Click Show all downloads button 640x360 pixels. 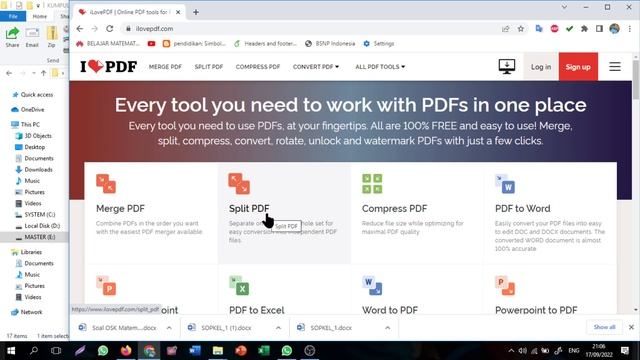pos(604,327)
